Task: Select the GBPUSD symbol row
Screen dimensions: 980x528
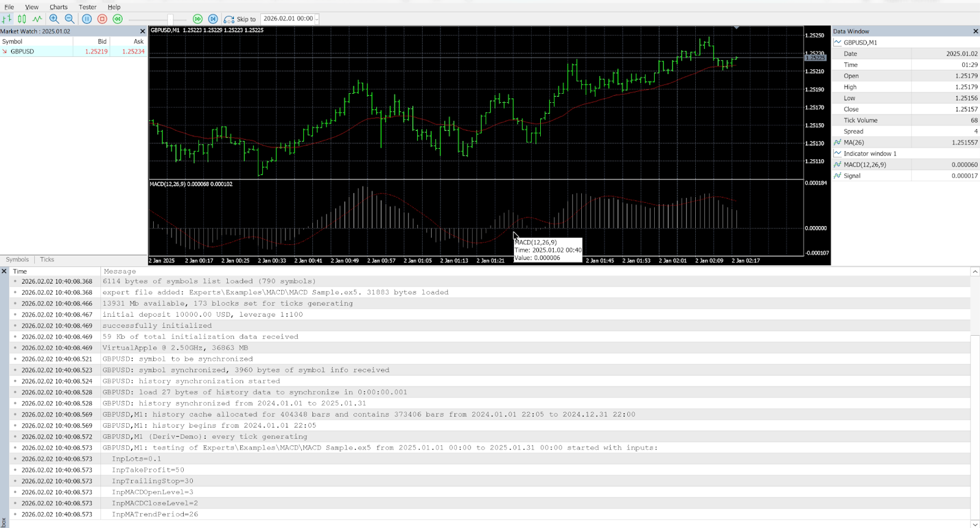Action: click(73, 51)
